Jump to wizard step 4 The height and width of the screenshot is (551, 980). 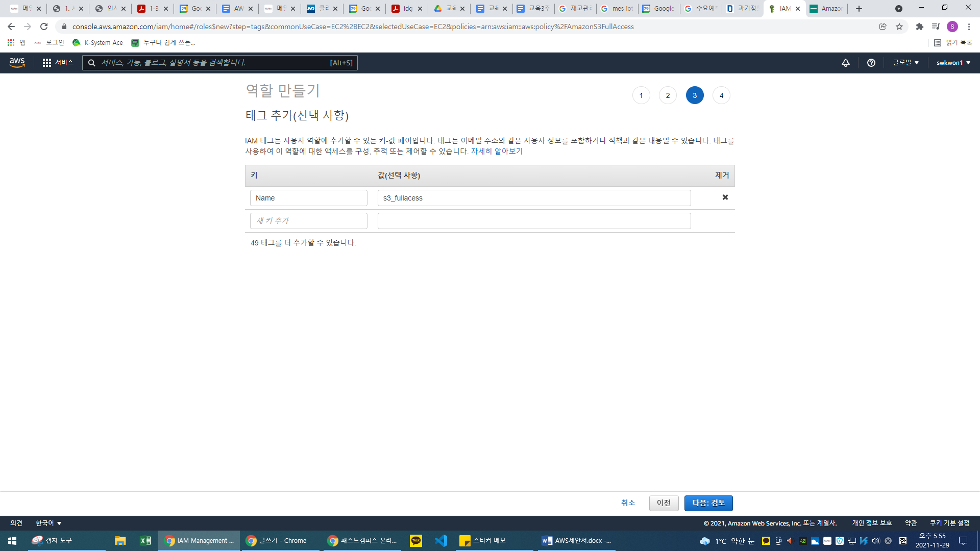click(721, 95)
